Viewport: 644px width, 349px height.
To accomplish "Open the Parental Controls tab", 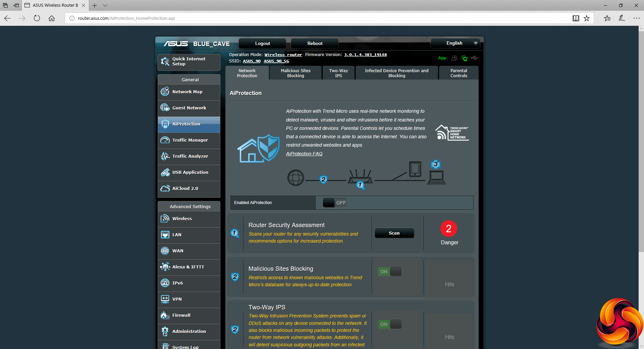I will (459, 73).
